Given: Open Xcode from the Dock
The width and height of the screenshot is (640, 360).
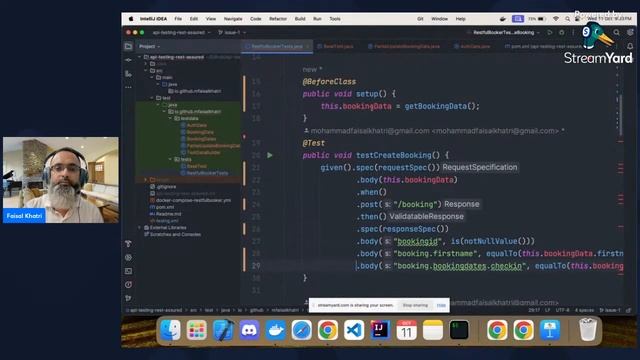Looking at the screenshot, I should pos(223,330).
